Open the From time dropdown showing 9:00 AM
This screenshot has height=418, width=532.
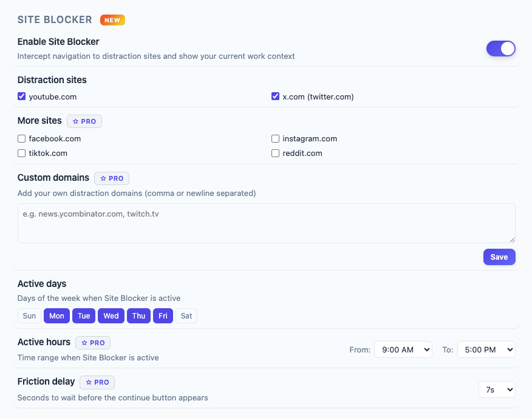[403, 349]
